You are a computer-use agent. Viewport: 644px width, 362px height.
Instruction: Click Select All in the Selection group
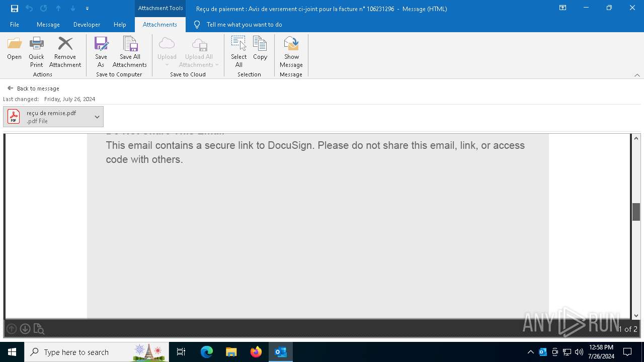coord(239,52)
